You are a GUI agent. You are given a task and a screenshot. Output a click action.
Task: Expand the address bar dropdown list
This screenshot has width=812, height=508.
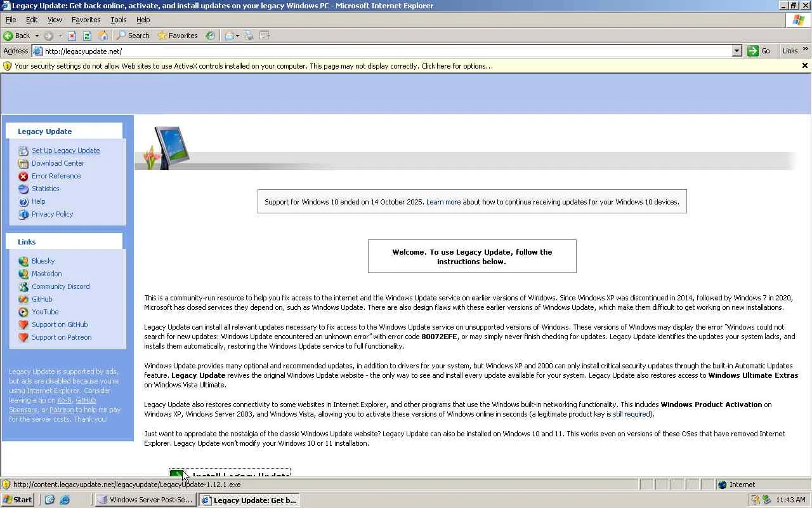point(737,51)
